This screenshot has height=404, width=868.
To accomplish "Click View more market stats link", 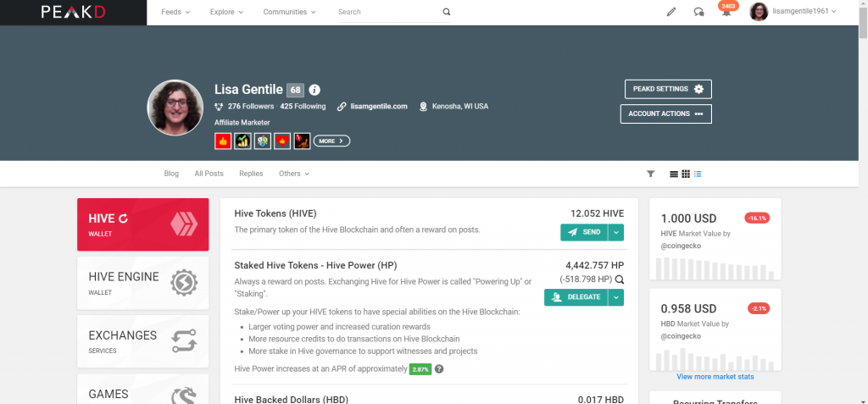I will point(715,377).
